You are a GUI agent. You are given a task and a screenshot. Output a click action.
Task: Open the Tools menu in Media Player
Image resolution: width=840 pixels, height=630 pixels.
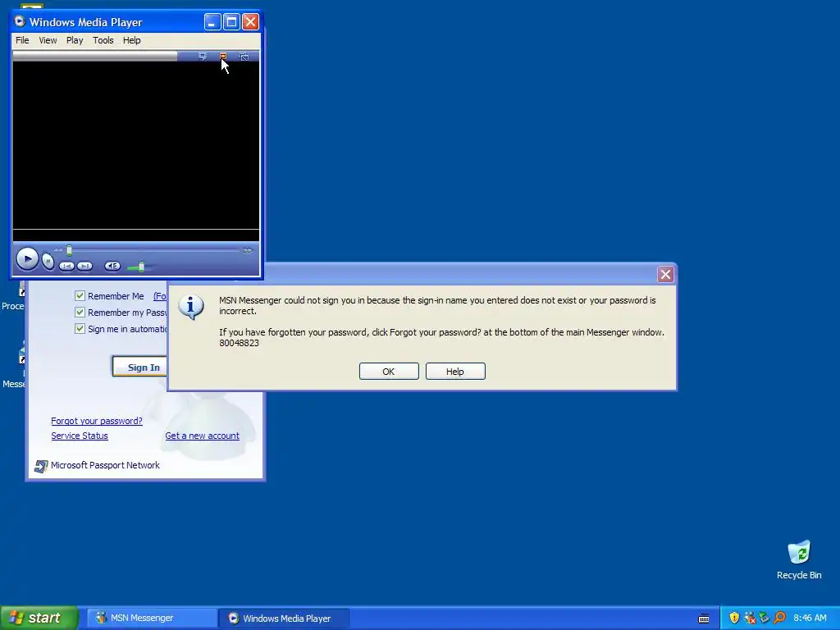pos(103,40)
